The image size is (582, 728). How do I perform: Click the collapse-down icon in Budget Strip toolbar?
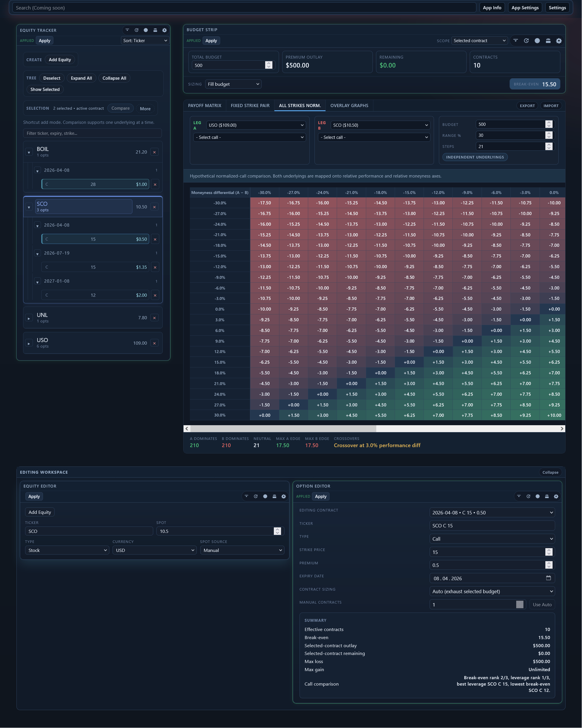tap(516, 40)
